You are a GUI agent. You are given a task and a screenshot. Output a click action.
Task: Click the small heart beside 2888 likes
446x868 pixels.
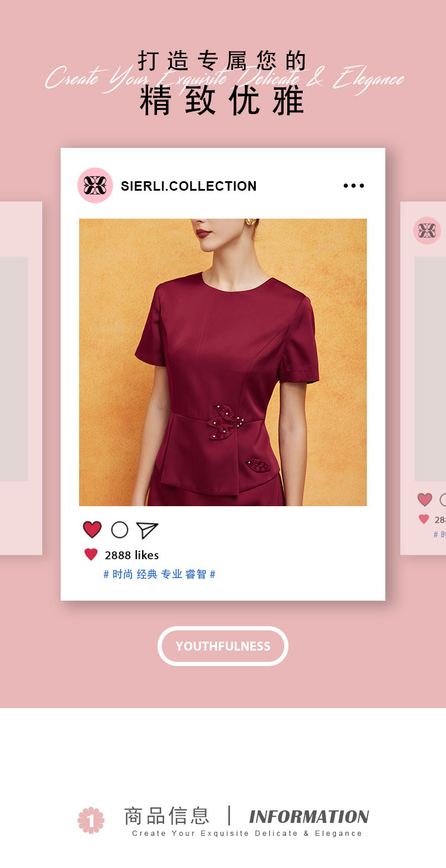pyautogui.click(x=91, y=555)
